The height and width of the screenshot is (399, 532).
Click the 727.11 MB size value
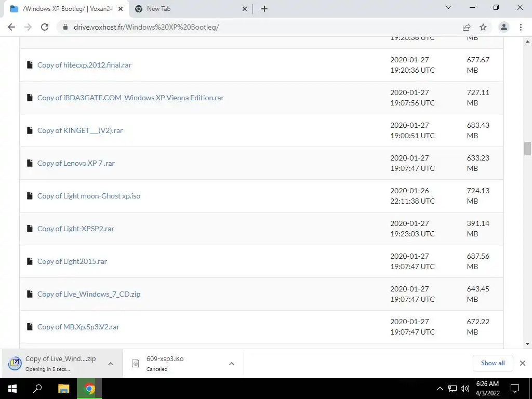coord(478,98)
